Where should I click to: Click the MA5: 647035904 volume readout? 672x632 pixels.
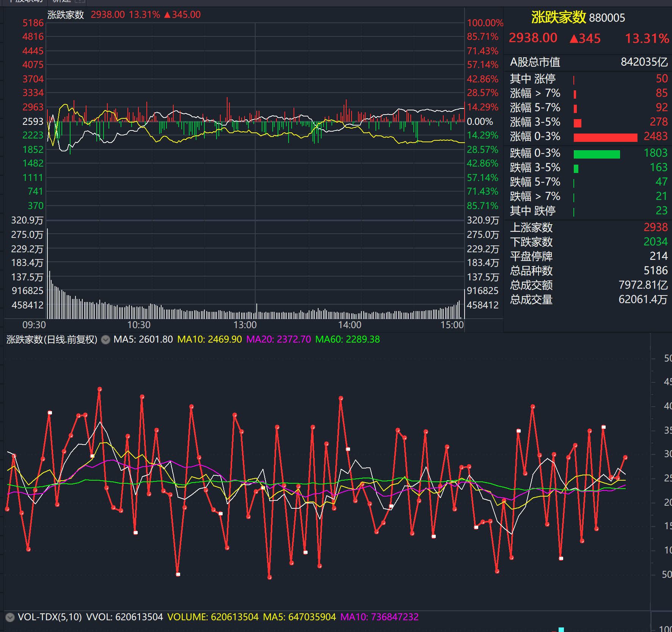coord(299,617)
